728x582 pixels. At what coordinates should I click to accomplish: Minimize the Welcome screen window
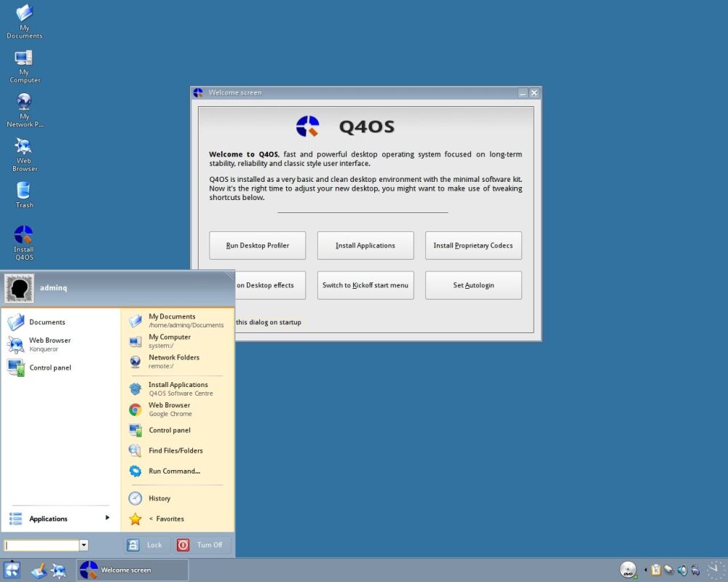point(523,93)
